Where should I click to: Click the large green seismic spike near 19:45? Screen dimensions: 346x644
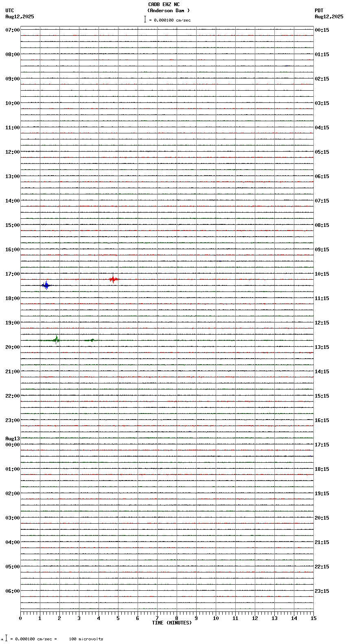click(x=56, y=340)
